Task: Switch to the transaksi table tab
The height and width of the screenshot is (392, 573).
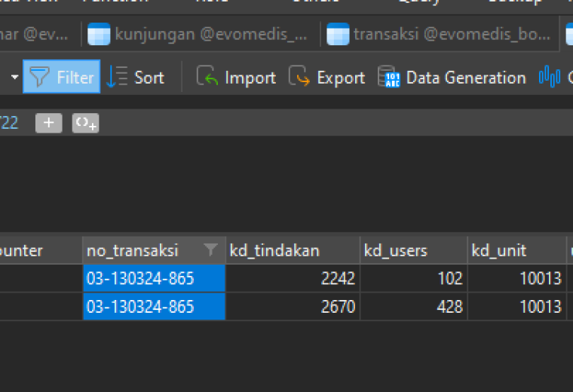Action: click(x=439, y=35)
